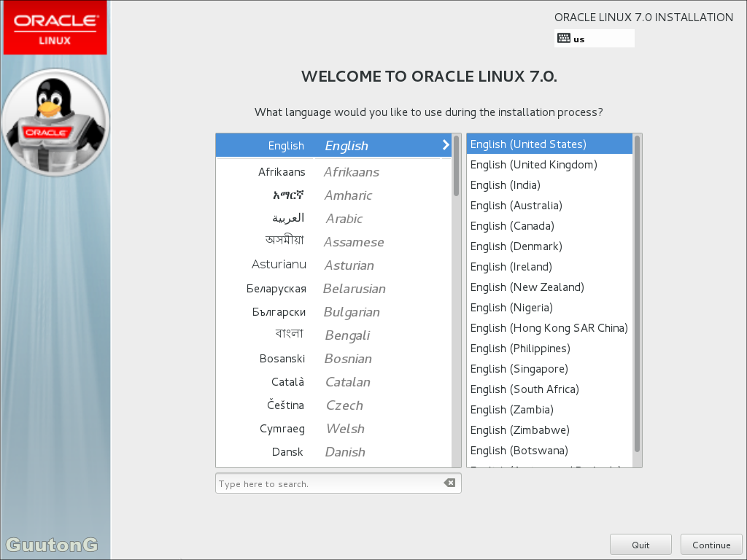The width and height of the screenshot is (747, 560).
Task: Click the keyboard layout icon
Action: coord(564,38)
